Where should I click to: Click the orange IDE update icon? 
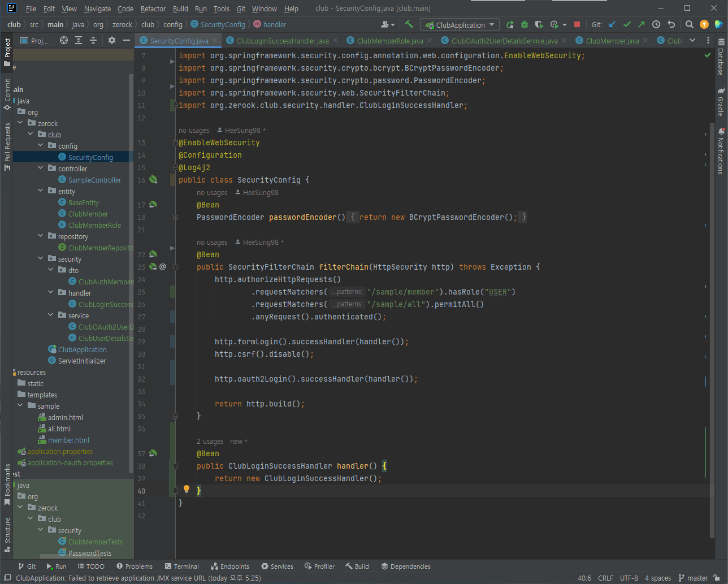704,24
